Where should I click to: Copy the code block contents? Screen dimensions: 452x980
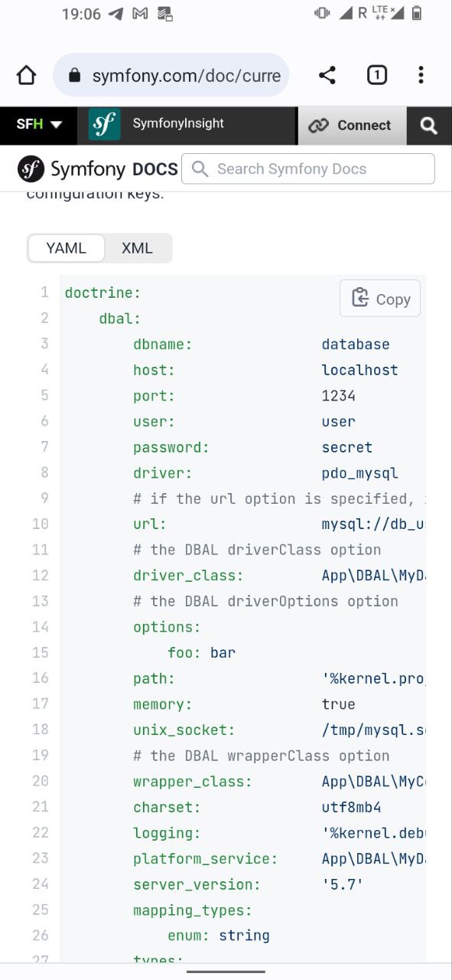380,299
